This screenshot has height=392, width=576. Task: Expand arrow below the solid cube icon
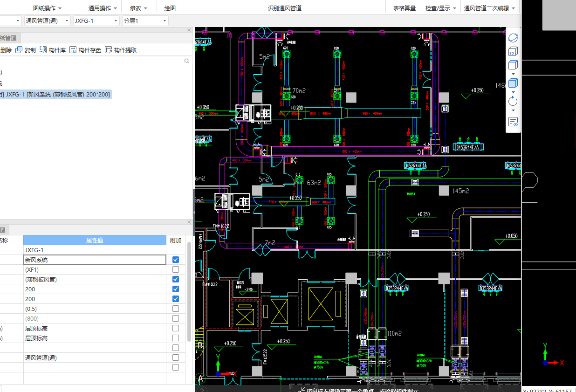513,92
